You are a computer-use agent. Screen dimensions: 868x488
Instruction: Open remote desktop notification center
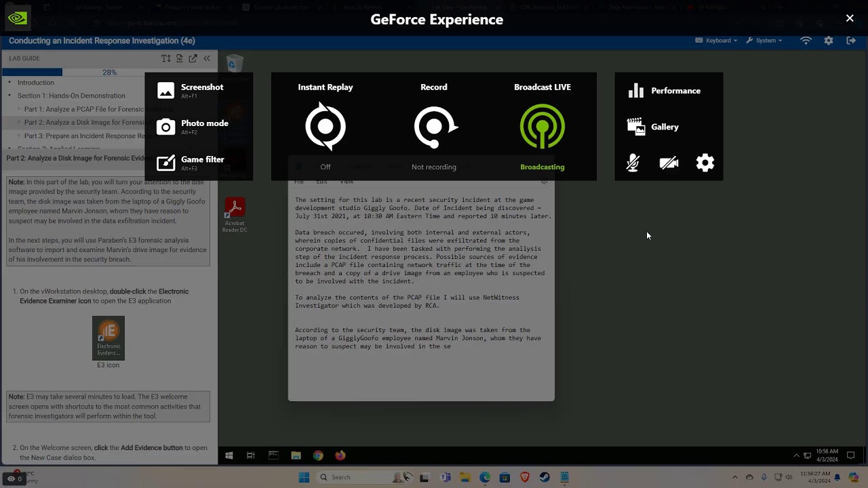click(x=850, y=455)
